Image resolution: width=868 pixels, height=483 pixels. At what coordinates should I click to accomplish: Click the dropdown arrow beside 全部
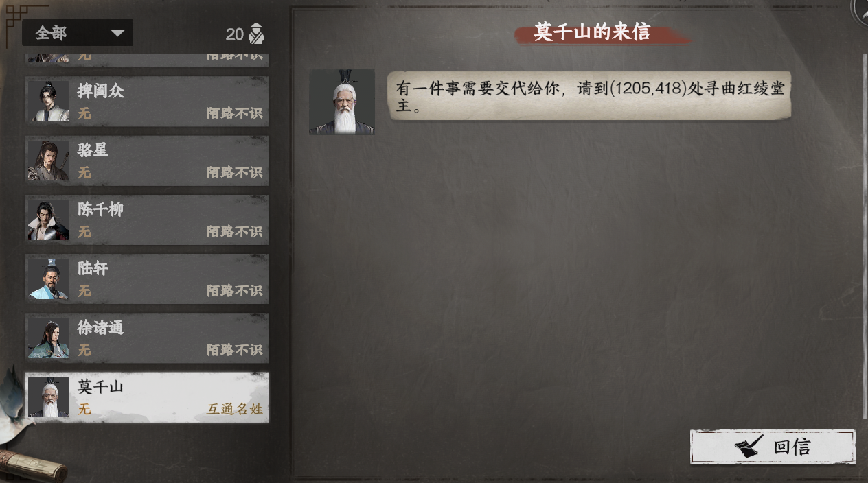click(117, 33)
